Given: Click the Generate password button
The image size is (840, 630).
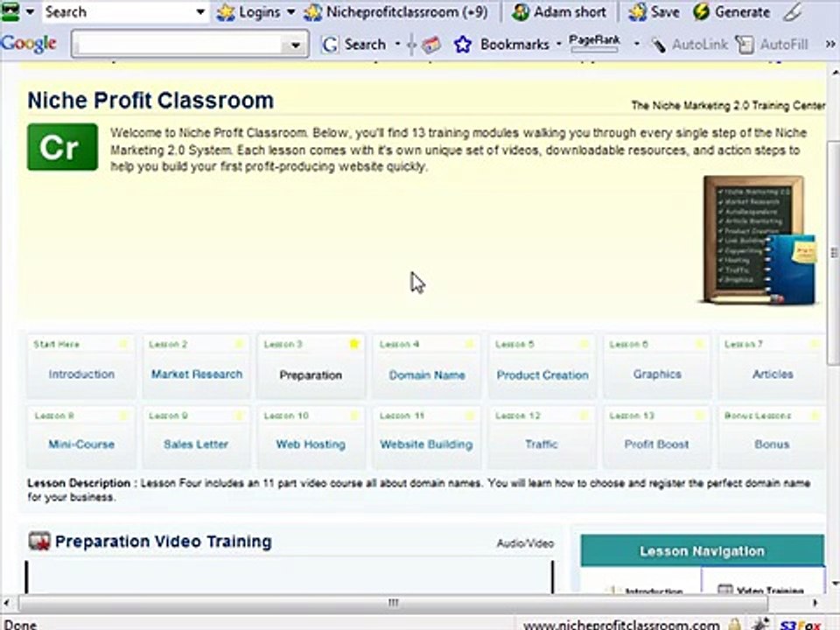Looking at the screenshot, I should (731, 11).
